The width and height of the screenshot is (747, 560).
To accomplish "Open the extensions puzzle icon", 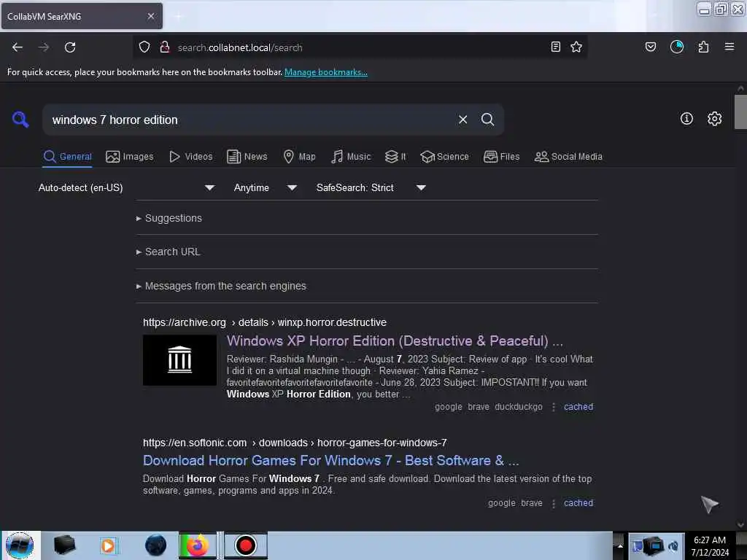I will coord(703,47).
